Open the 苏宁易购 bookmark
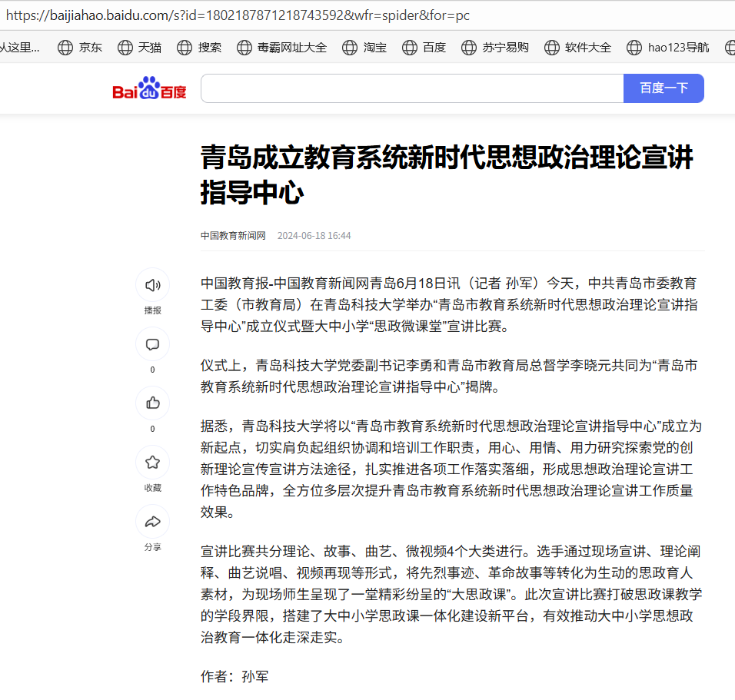Screen dimensions: 735x700 (x=495, y=47)
